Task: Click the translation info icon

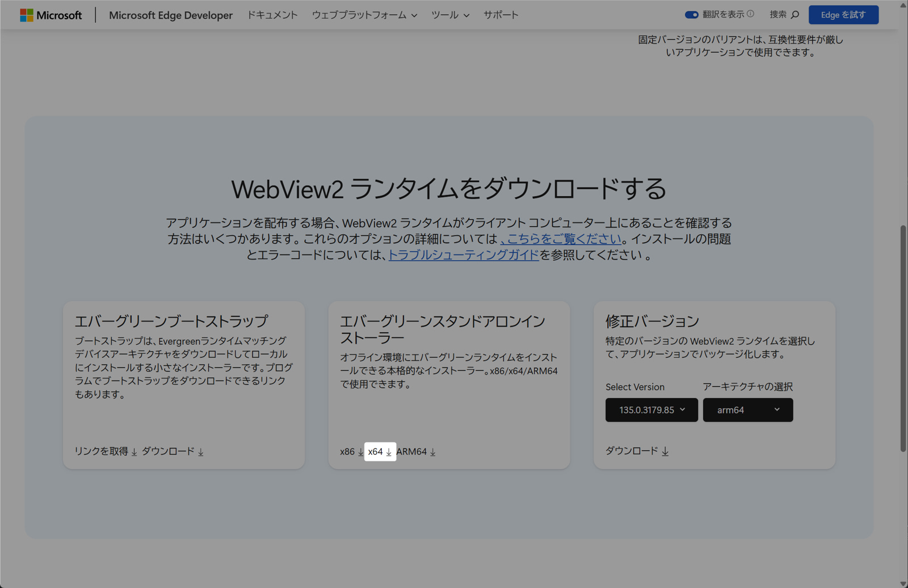Action: click(751, 14)
